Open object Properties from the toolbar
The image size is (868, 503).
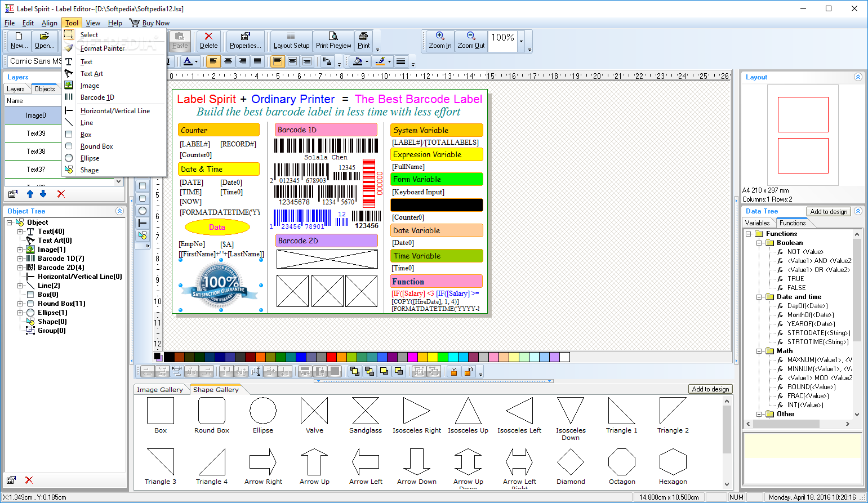[245, 41]
